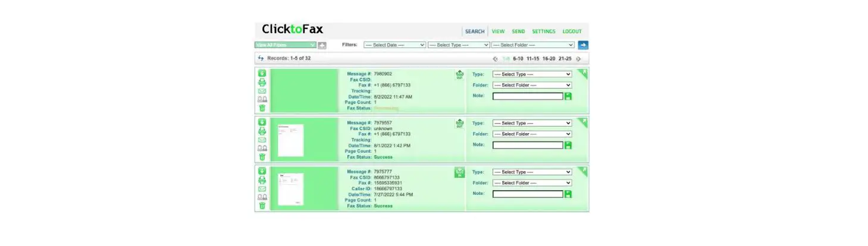Go to the previous records page arrow
Screen dimensions: 868x246
(x=496, y=59)
